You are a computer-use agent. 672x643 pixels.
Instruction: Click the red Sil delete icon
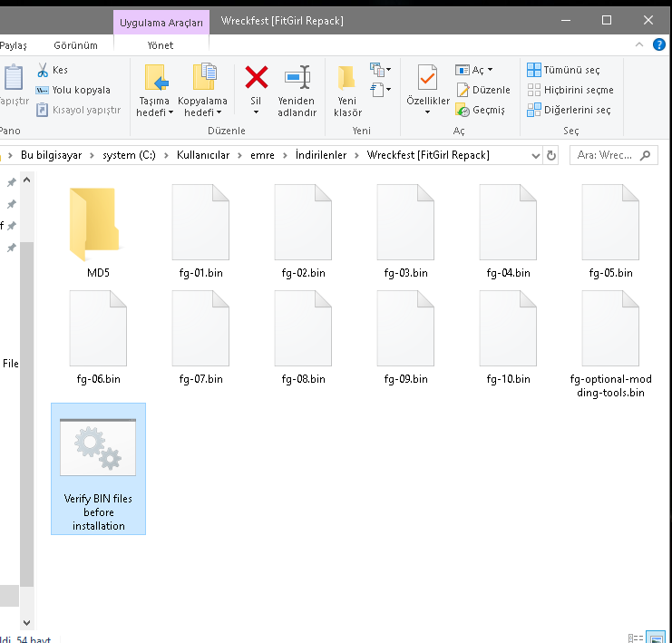coord(257,77)
